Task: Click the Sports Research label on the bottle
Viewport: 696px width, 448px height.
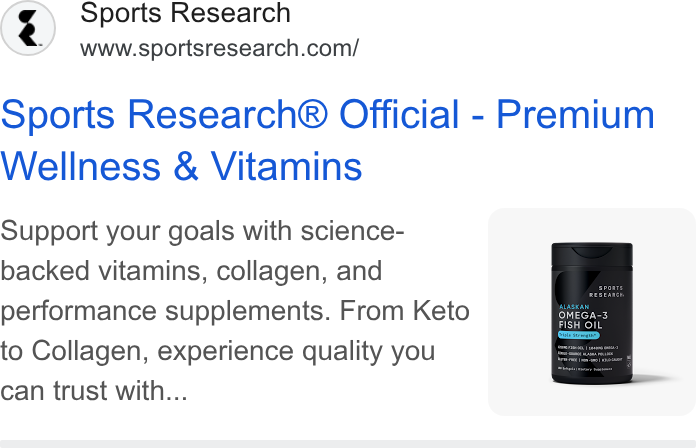Action: pos(606,291)
